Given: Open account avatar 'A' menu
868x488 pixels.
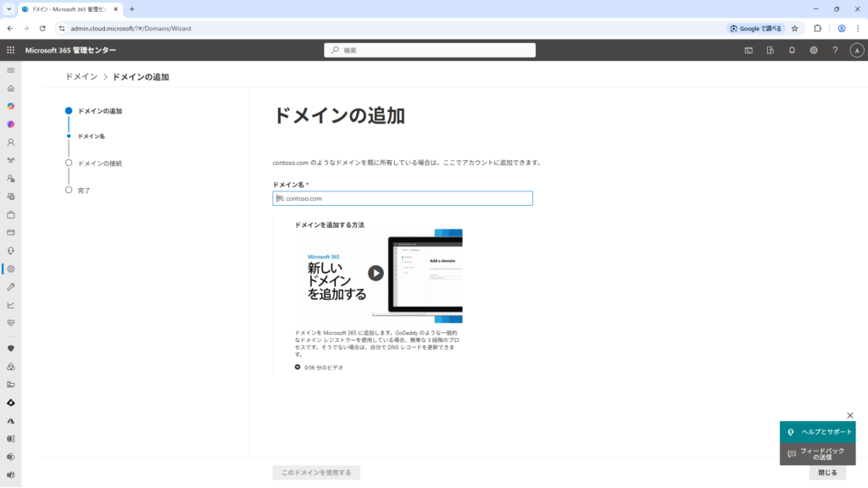Looking at the screenshot, I should (x=856, y=50).
